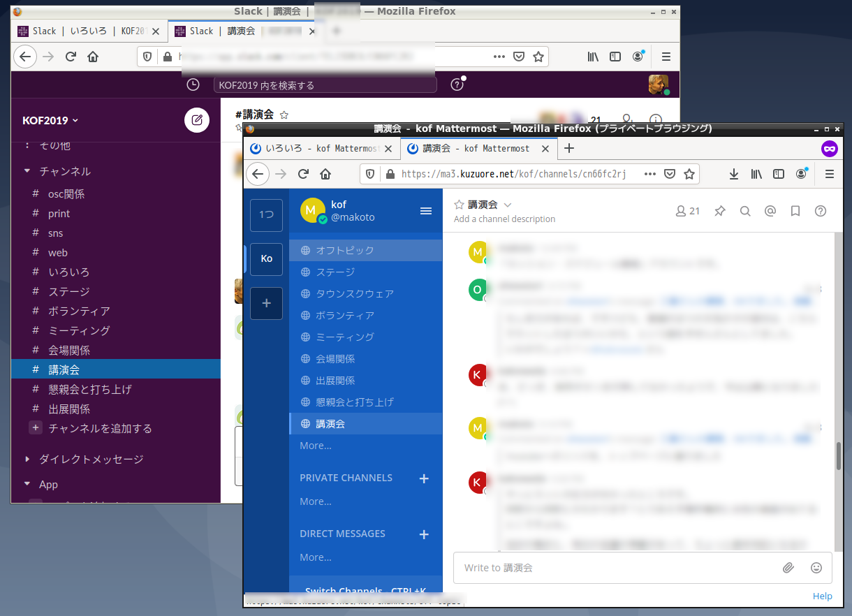The width and height of the screenshot is (852, 616).
Task: Open search in Mattermost channel header
Action: pyautogui.click(x=745, y=211)
